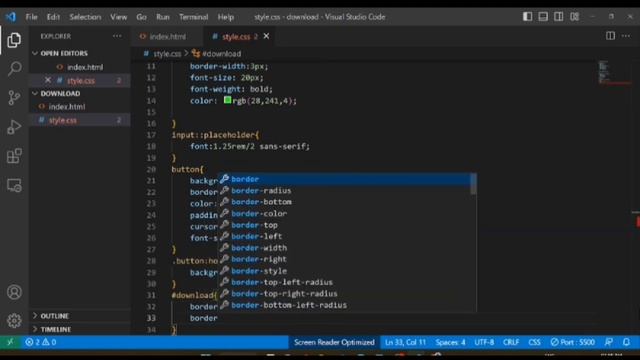
Task: Open the Run menu
Action: pyautogui.click(x=162, y=17)
